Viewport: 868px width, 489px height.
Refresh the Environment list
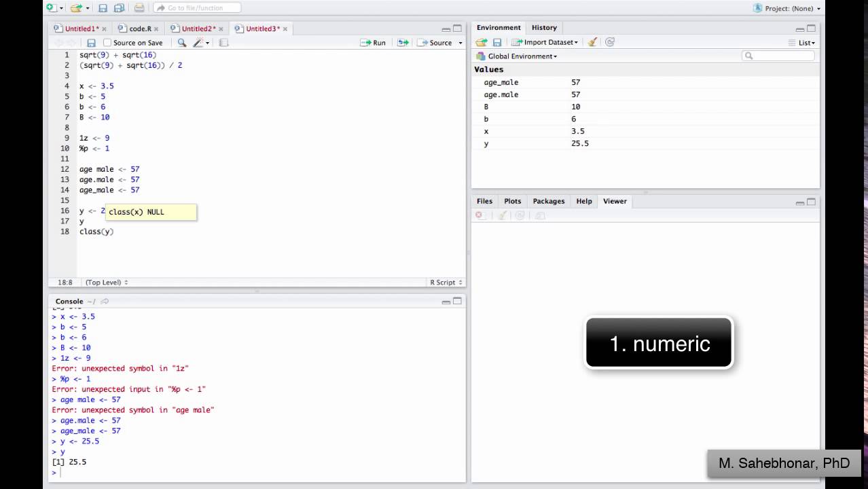(x=610, y=42)
